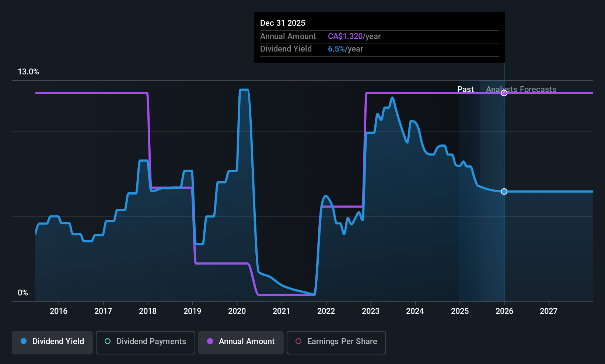Select the 2023 x-axis label
Screen dimensions: 605x364
coord(371,311)
